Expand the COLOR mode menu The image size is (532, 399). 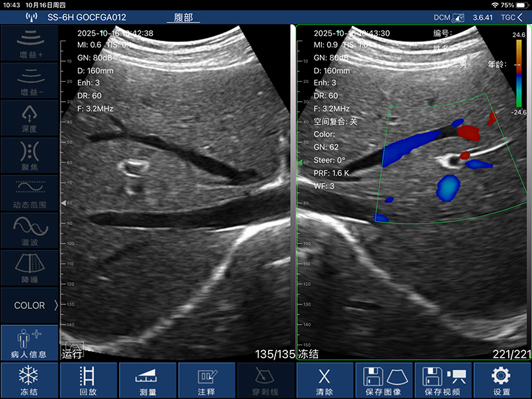click(x=29, y=306)
